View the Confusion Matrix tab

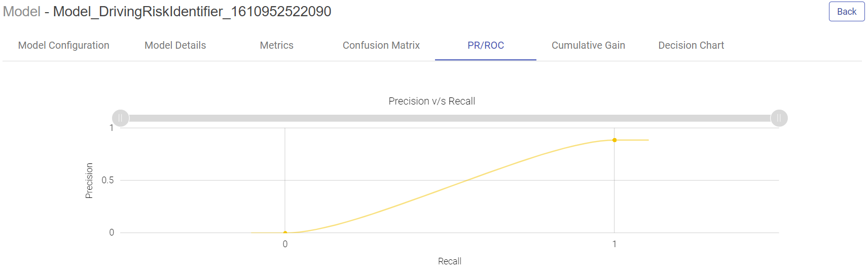pyautogui.click(x=381, y=45)
